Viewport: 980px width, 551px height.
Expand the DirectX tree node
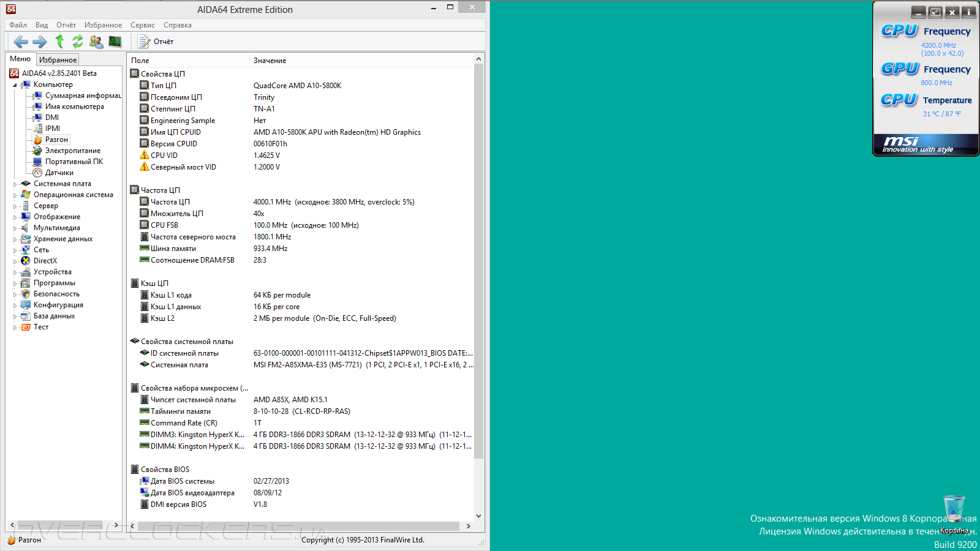(x=15, y=261)
